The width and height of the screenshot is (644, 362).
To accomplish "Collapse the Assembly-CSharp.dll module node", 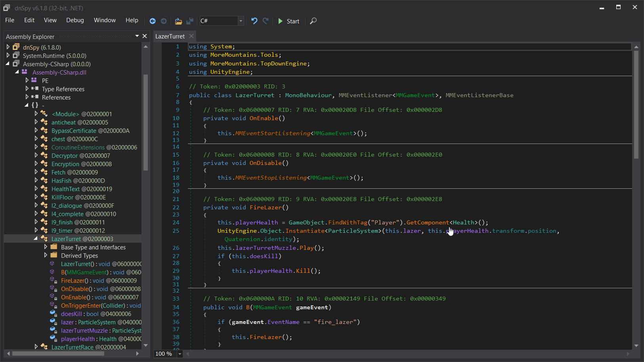I will pos(17,72).
